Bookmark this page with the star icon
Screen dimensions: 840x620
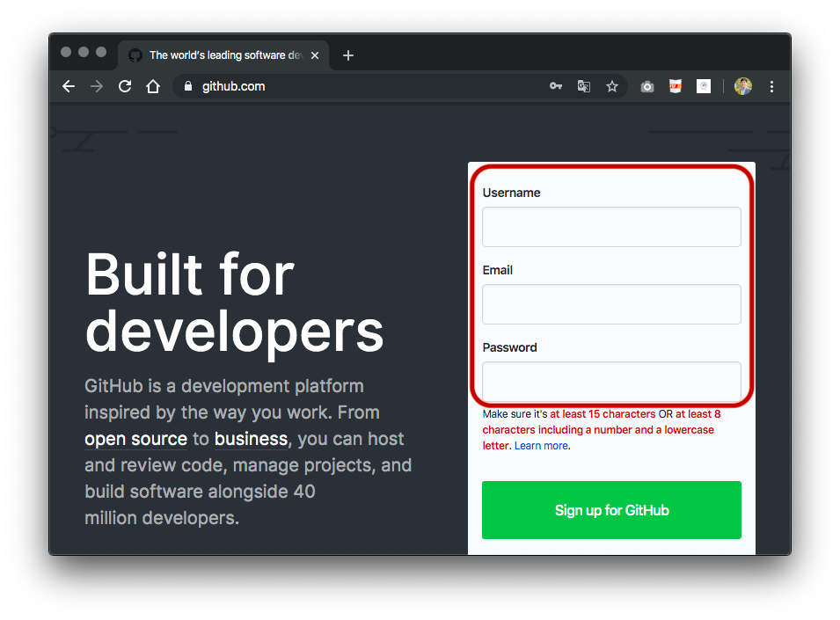612,86
